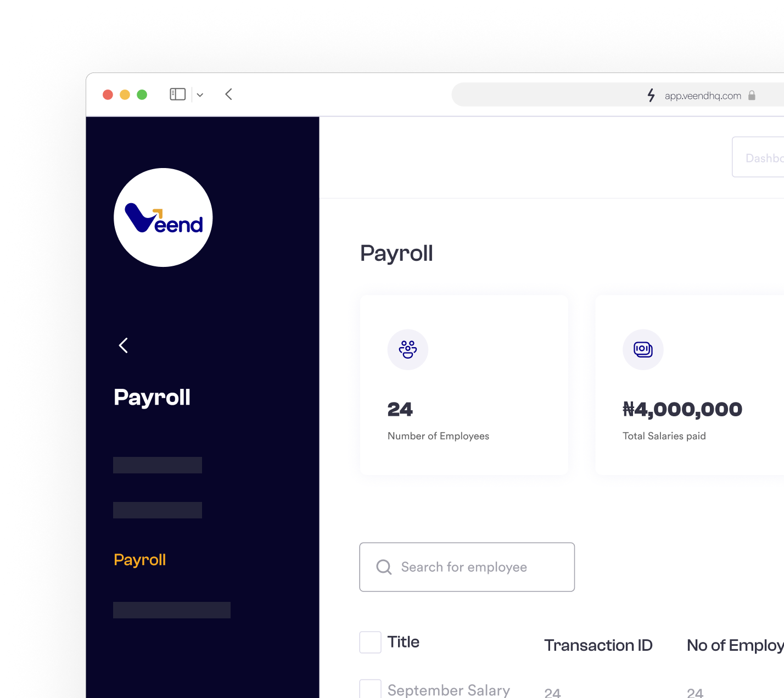This screenshot has width=784, height=698.
Task: Select Payroll in the sidebar menu
Action: (139, 560)
